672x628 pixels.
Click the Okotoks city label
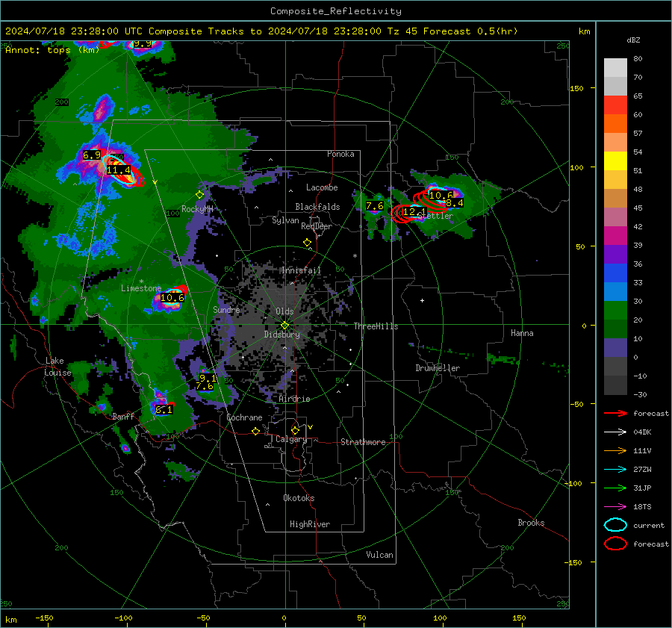pyautogui.click(x=299, y=498)
